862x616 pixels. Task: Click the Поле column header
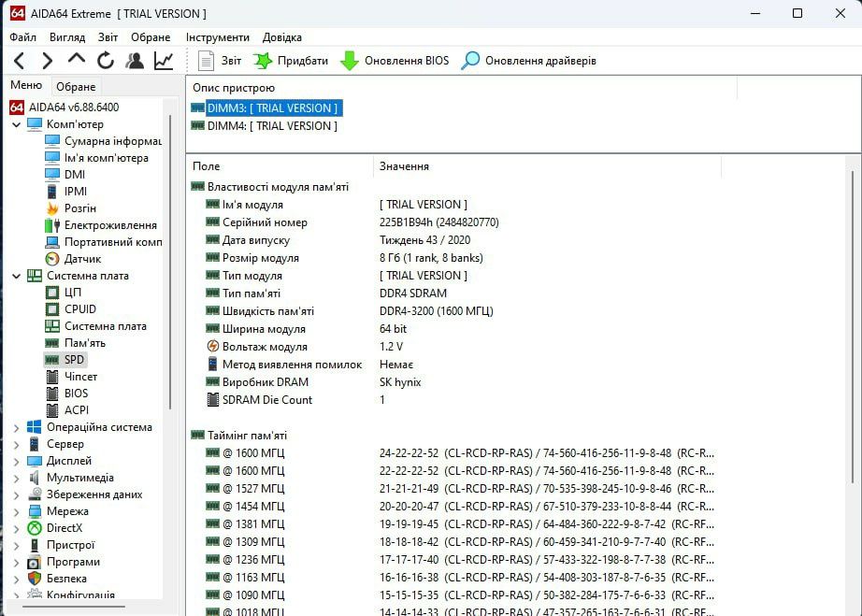[280, 166]
